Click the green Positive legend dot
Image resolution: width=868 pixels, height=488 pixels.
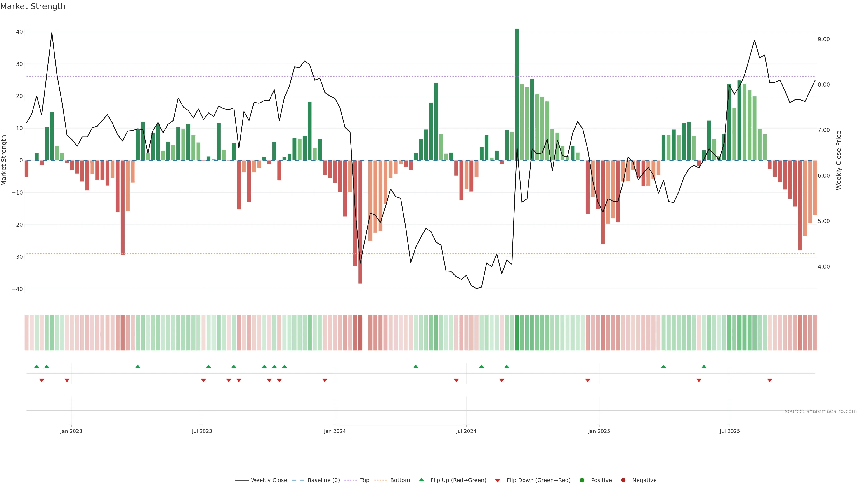582,480
